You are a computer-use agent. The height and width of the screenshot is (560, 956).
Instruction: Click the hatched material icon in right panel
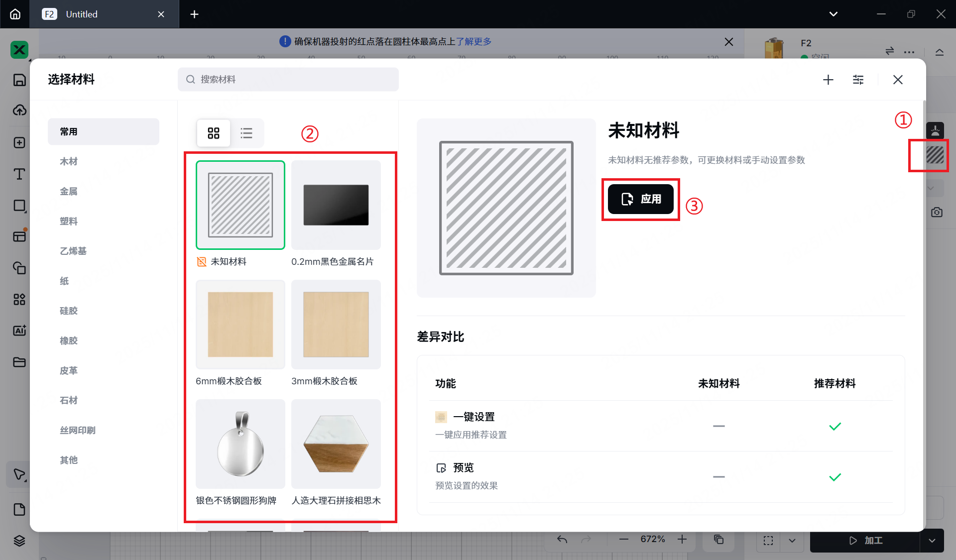point(935,155)
